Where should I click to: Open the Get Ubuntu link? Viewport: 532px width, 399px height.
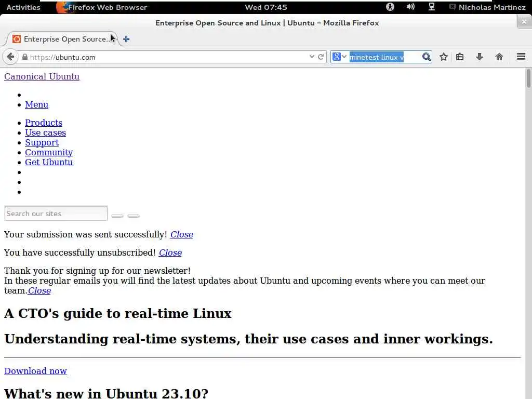coord(49,162)
